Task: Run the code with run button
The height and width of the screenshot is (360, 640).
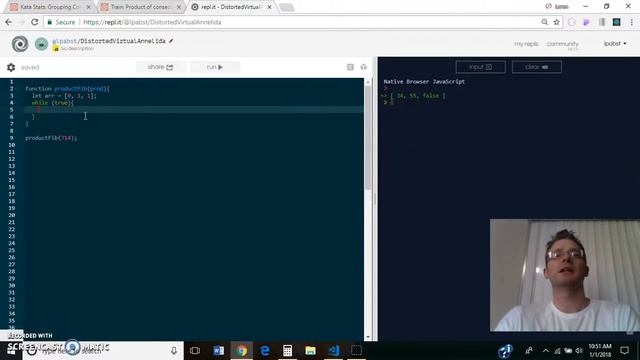Action: (x=215, y=67)
